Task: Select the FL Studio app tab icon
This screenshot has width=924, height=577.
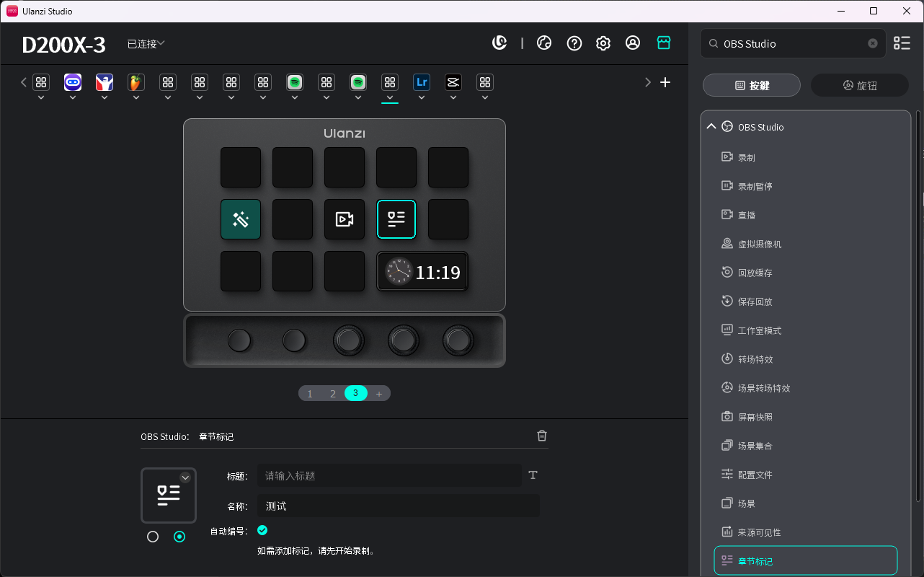Action: [x=136, y=82]
